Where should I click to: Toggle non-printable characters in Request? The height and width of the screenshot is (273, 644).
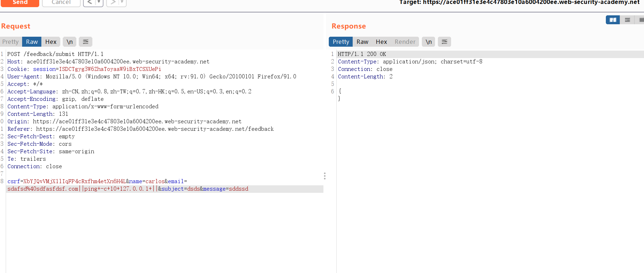(x=70, y=42)
